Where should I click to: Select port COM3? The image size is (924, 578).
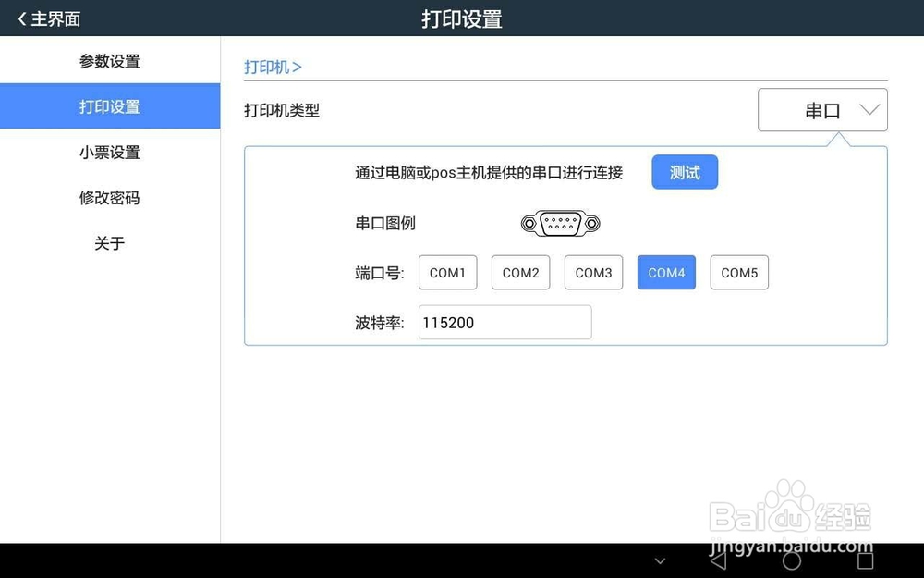[x=593, y=273]
